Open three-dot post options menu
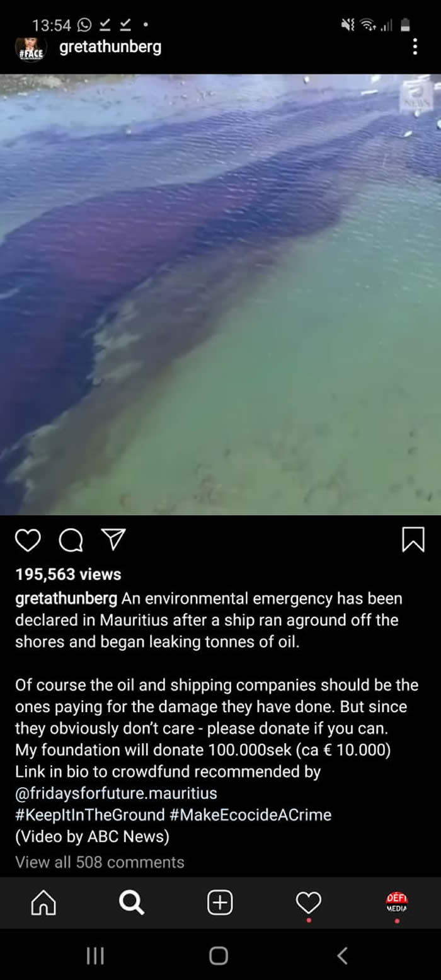 (415, 47)
